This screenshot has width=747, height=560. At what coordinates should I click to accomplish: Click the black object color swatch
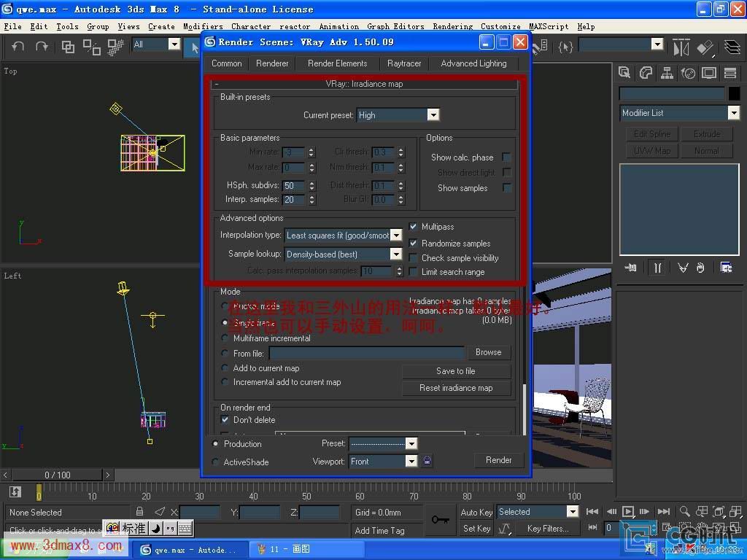734,94
